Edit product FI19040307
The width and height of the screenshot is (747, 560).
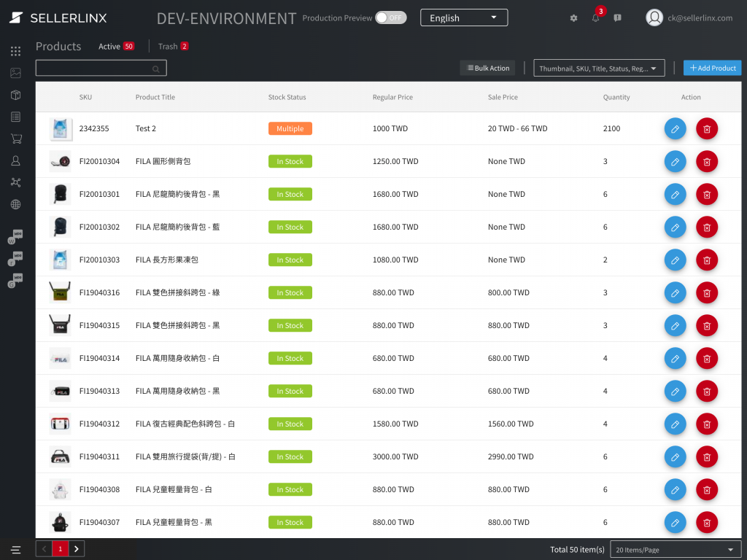pyautogui.click(x=675, y=522)
